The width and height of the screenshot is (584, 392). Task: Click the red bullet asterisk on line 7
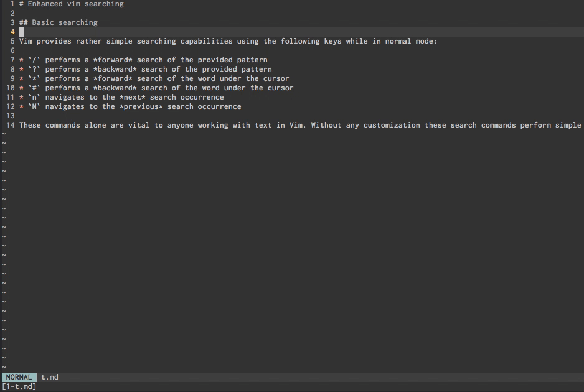pos(21,60)
